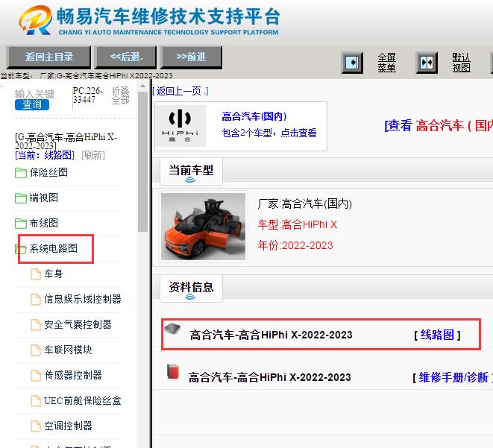Click the document icon beside 车联网模块
The image size is (493, 448).
point(36,350)
